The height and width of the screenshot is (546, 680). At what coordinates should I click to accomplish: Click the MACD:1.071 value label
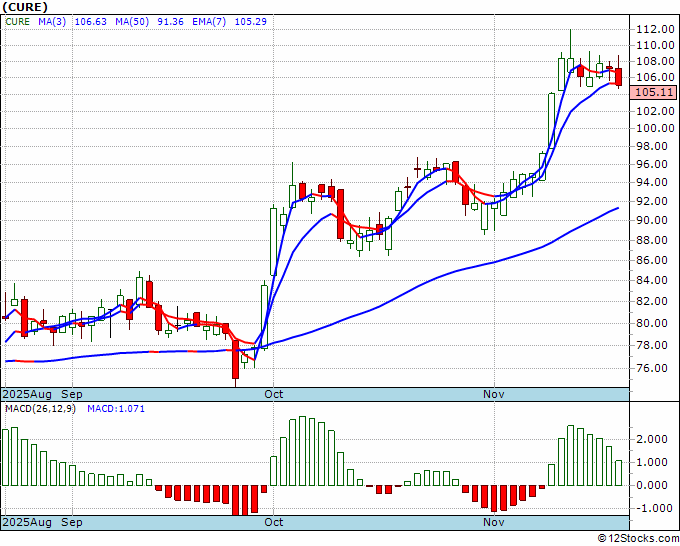(116, 409)
